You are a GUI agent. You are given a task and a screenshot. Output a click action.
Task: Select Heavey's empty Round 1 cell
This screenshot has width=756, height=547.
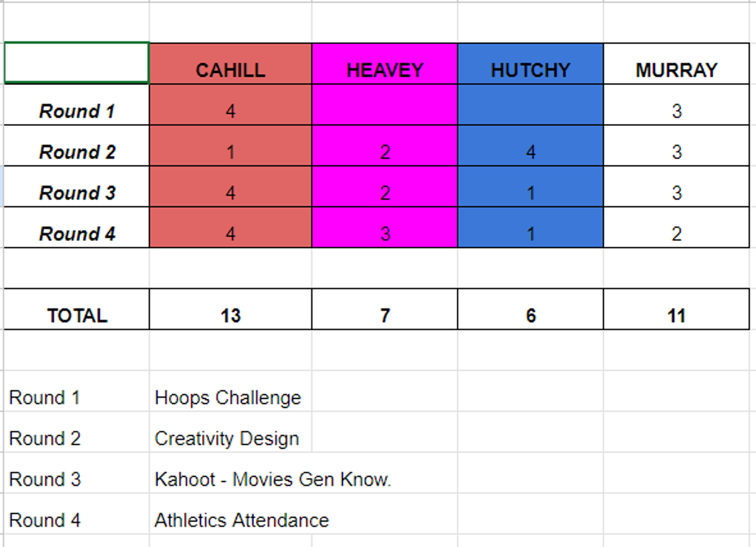coord(385,105)
